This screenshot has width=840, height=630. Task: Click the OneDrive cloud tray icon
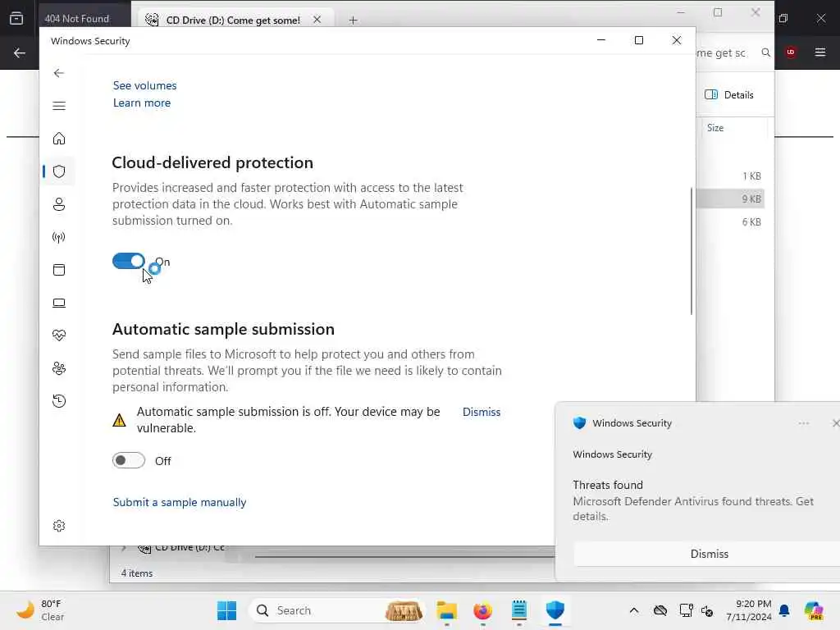pos(660,610)
